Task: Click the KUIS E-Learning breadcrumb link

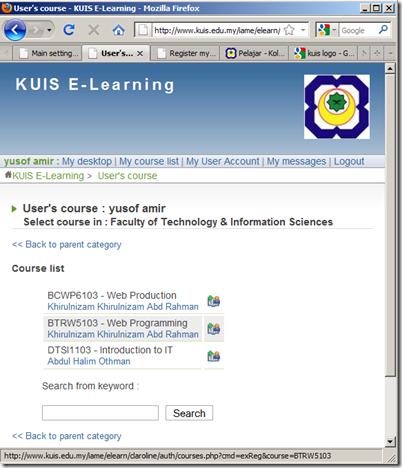Action: 48,176
